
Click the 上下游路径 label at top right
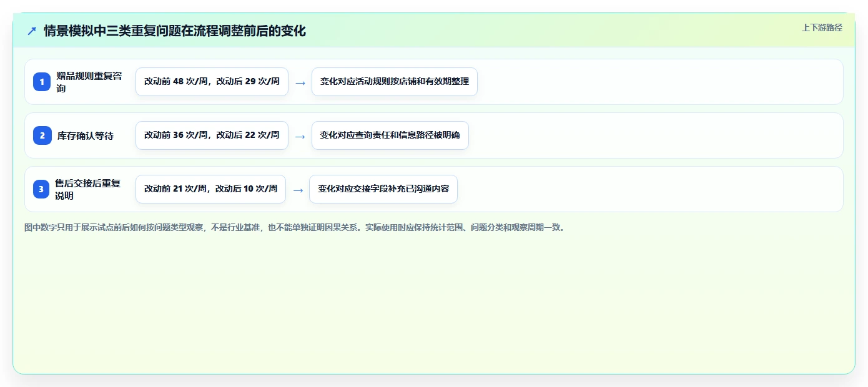(822, 27)
